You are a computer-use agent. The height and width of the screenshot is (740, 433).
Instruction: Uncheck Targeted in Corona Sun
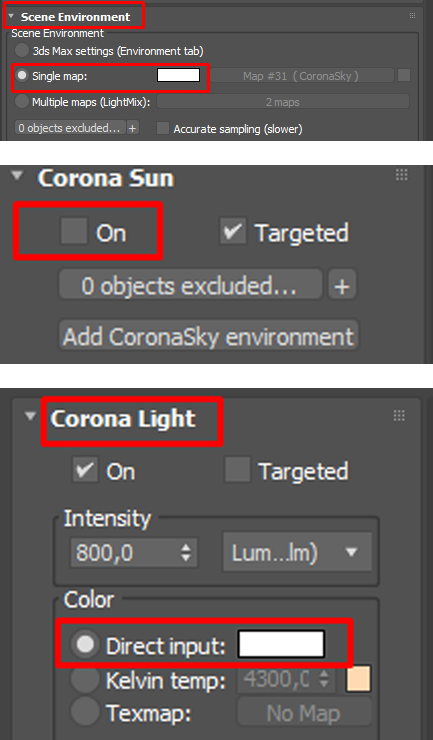[233, 231]
